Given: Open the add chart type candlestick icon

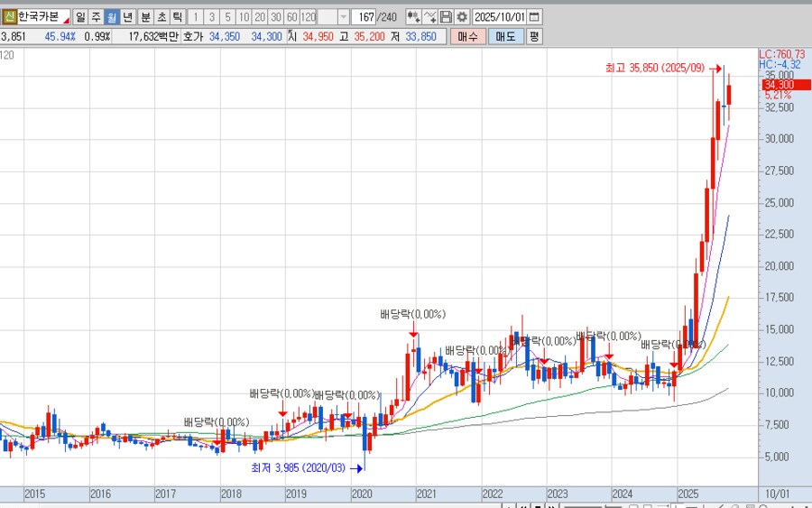Looking at the screenshot, I should point(412,17).
